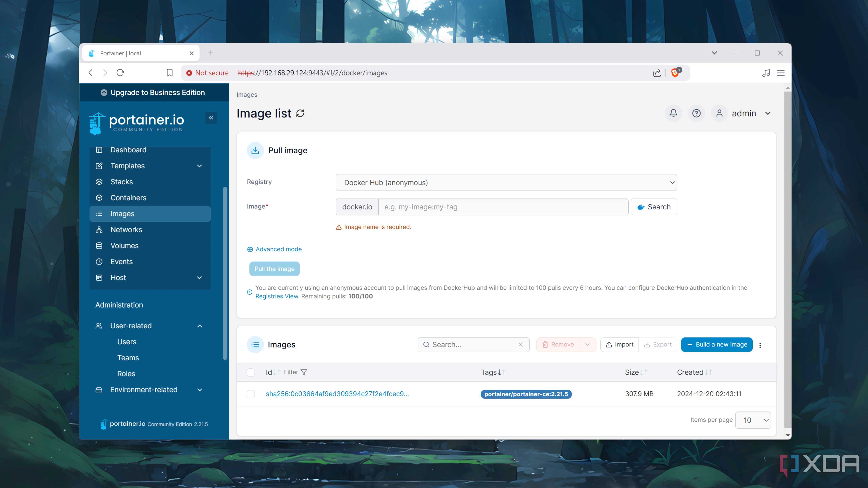This screenshot has height=488, width=868.
Task: Click the Id column filter funnel icon
Action: click(x=304, y=372)
